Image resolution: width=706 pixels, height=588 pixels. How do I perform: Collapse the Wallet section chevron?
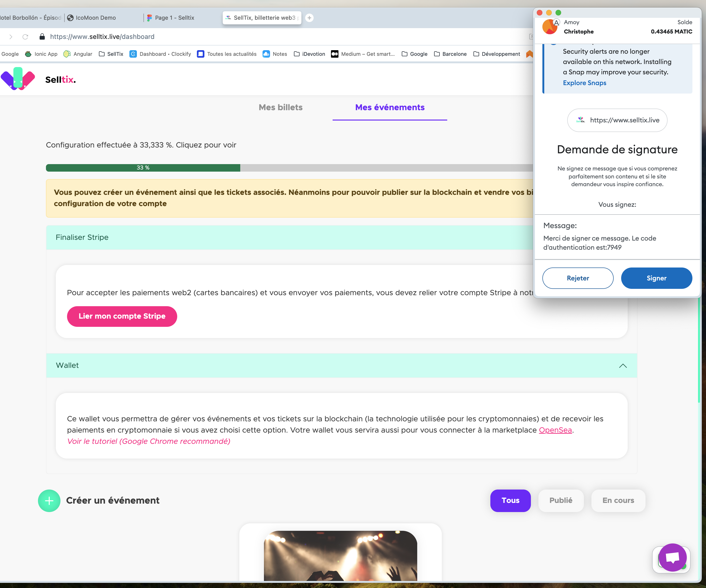click(623, 366)
